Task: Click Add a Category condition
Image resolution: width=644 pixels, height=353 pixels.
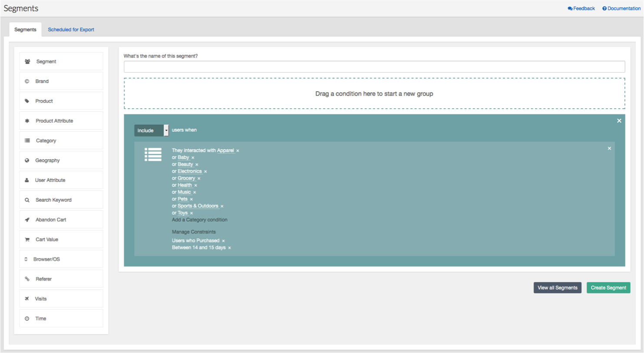Action: tap(200, 220)
